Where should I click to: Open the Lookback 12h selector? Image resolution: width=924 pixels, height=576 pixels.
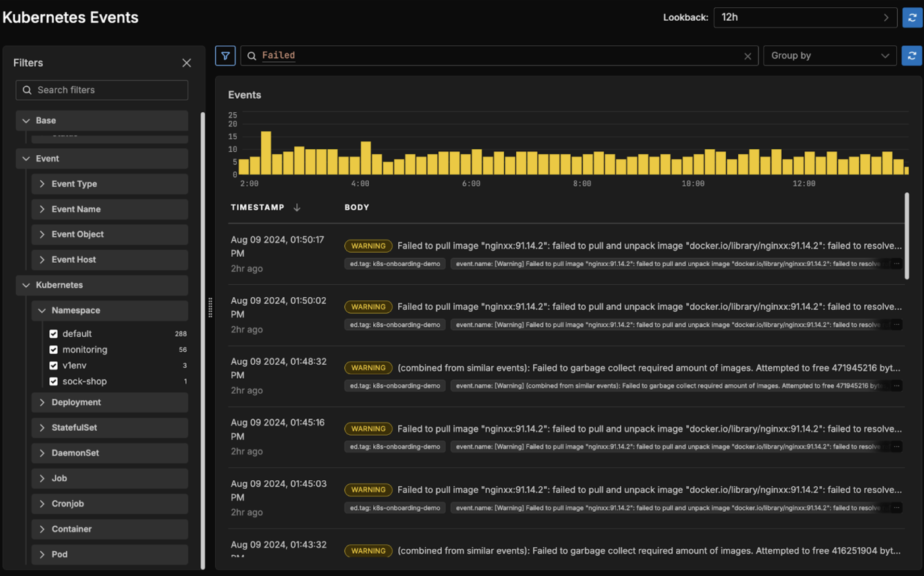(x=805, y=17)
